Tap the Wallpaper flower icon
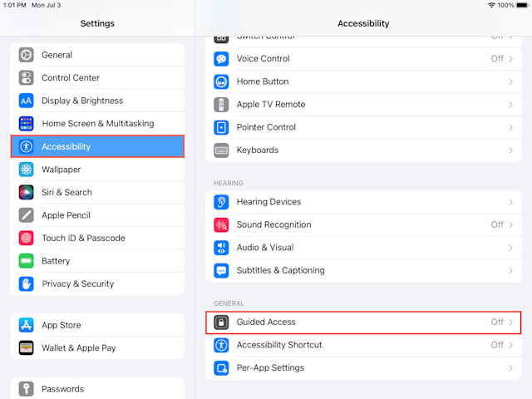 coord(26,170)
